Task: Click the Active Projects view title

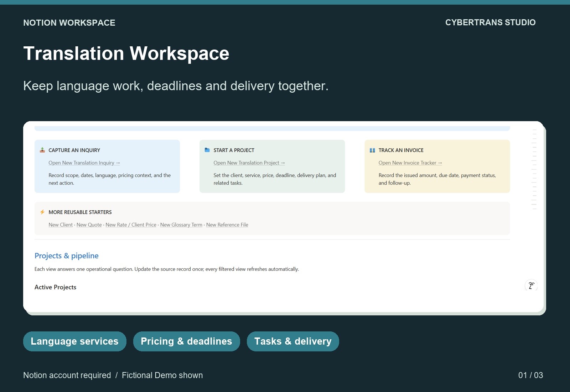Action: [x=55, y=287]
